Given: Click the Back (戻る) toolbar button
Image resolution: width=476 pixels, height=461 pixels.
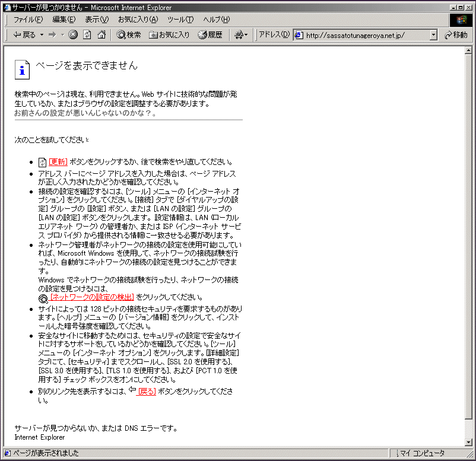Looking at the screenshot, I should click(24, 35).
